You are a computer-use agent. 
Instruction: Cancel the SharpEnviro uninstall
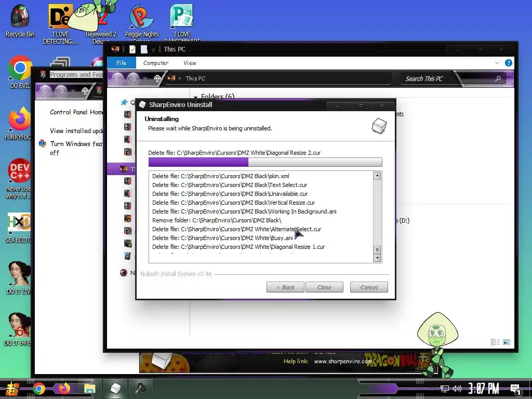pos(369,287)
